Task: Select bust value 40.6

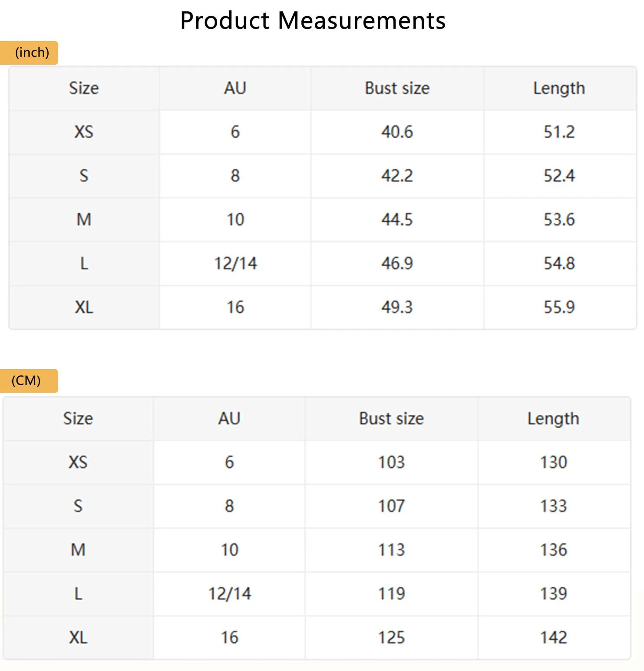Action: (x=397, y=132)
